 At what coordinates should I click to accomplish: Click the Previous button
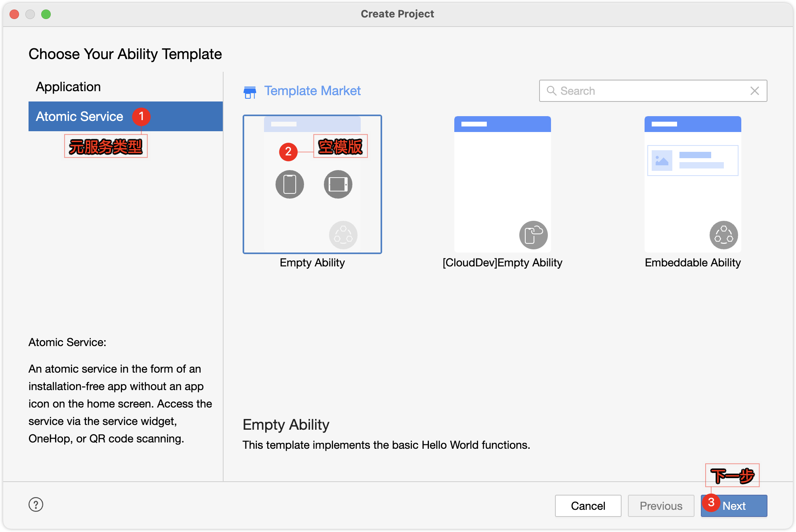point(661,506)
